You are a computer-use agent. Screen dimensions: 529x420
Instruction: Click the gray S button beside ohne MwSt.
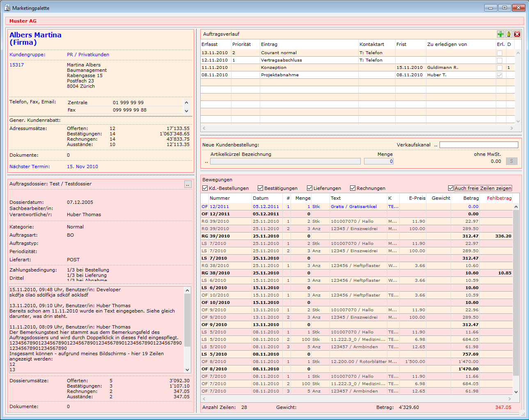click(x=511, y=161)
